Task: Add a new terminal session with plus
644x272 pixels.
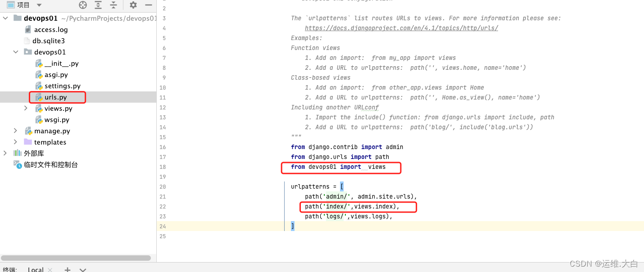Action: tap(67, 269)
